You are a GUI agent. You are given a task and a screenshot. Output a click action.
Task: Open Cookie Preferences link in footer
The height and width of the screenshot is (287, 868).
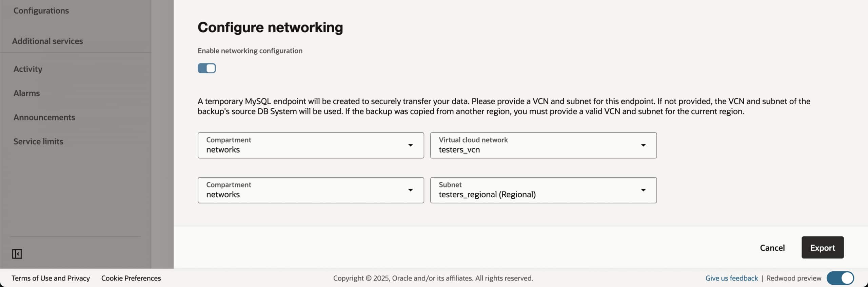click(131, 278)
